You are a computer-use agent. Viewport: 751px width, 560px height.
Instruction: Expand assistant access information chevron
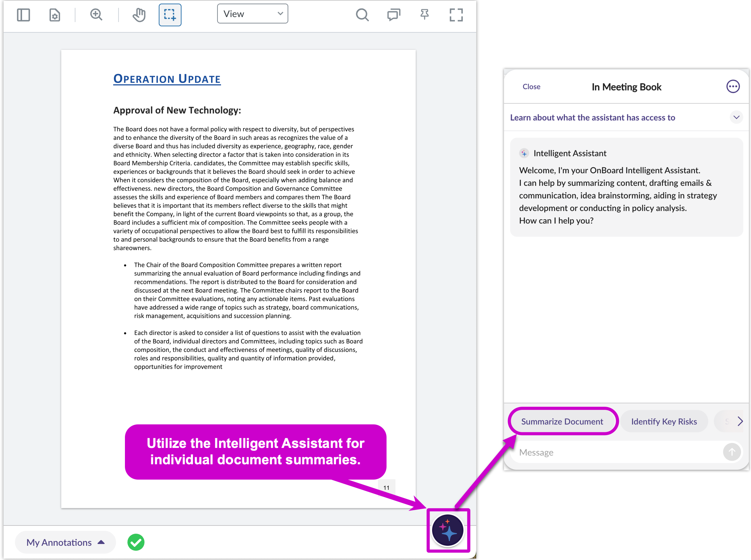(x=736, y=117)
